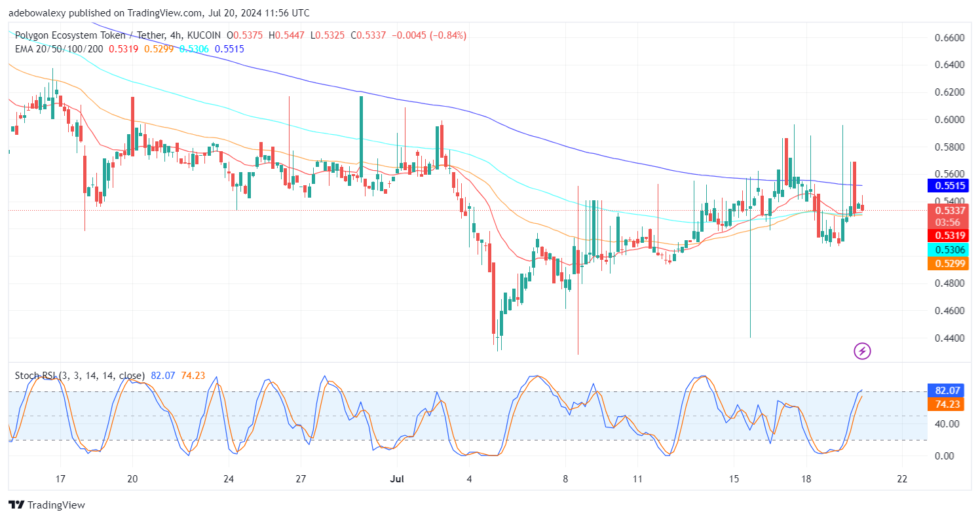Select the Stoch RSI indicator legend label
This screenshot has height=519, width=980.
(x=79, y=376)
